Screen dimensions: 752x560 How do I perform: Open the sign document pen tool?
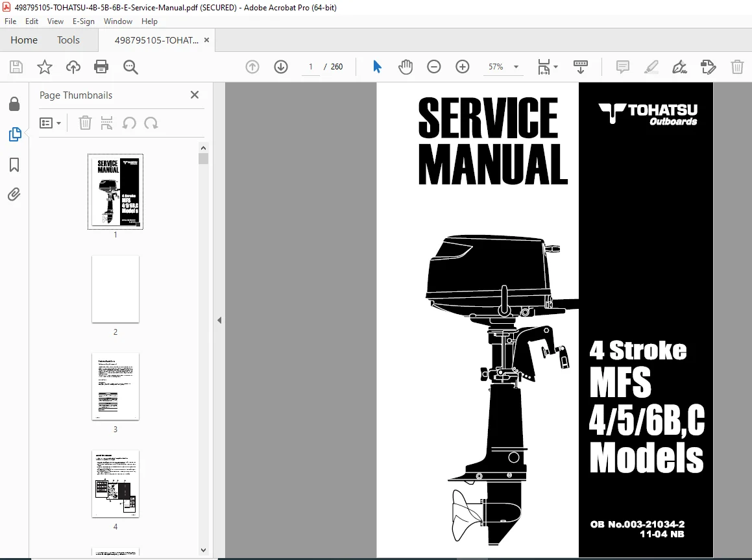pos(679,67)
